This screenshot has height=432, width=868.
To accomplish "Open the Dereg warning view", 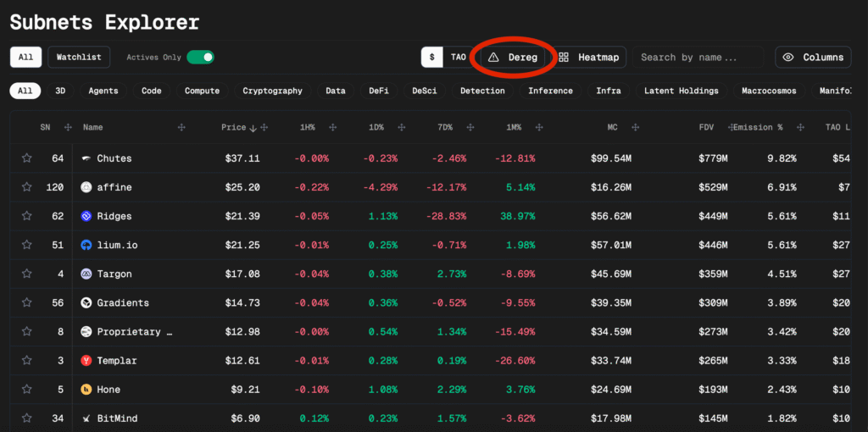I will pos(513,57).
